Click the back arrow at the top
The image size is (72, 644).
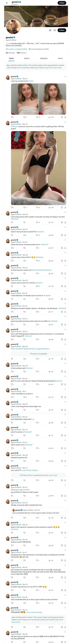pos(7,3)
